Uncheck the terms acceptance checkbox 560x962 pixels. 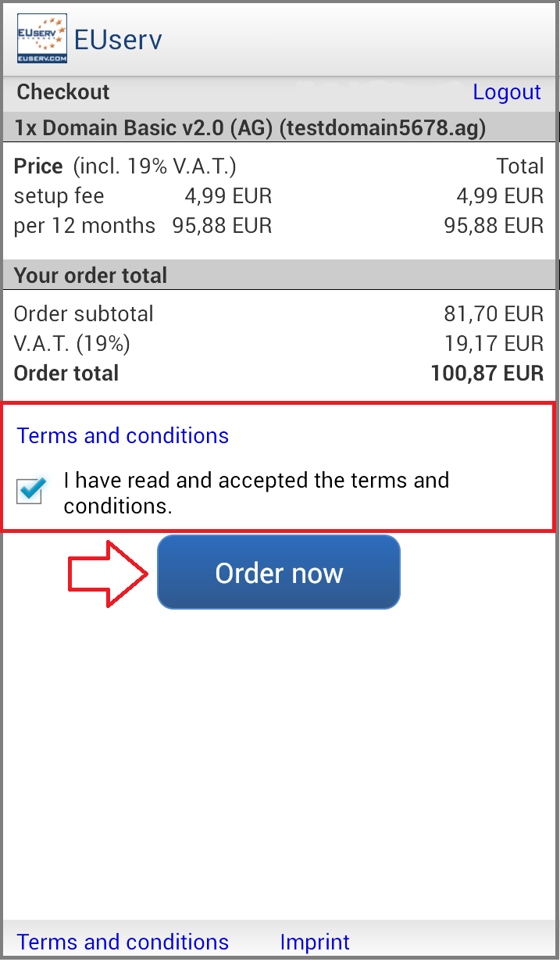31,490
